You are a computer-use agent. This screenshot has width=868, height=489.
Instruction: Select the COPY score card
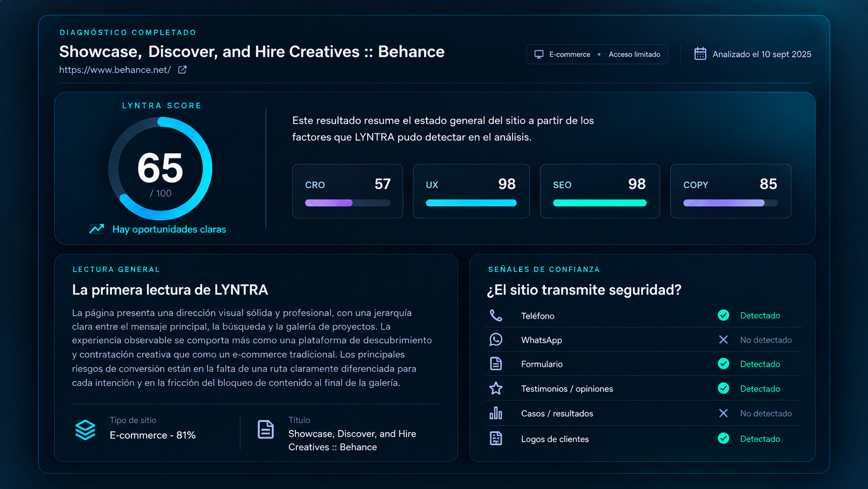coord(730,191)
